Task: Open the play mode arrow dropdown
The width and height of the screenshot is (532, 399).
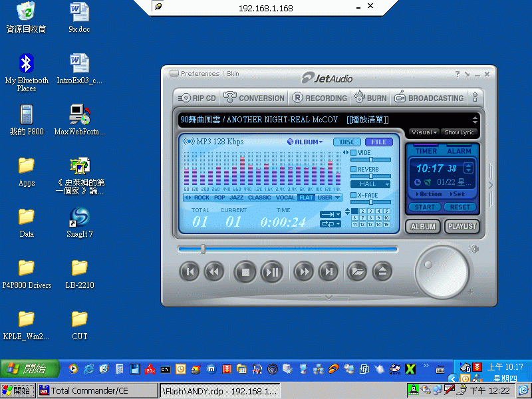Action: click(x=330, y=214)
